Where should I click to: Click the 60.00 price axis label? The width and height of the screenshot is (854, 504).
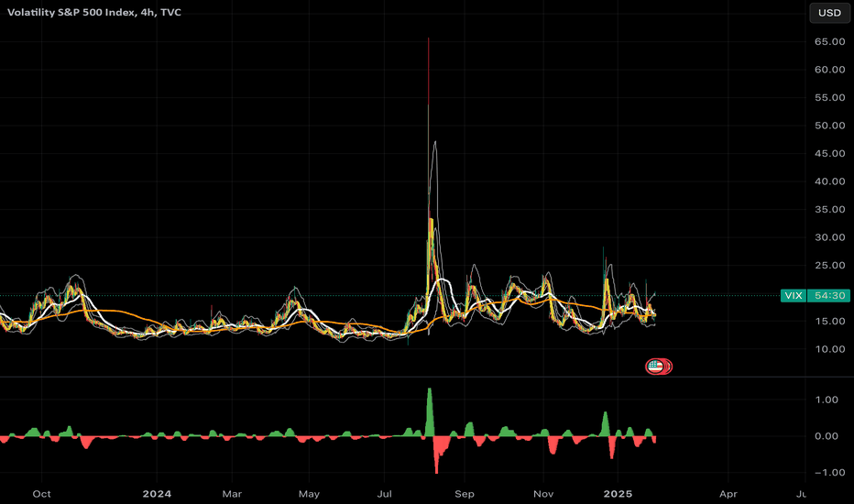[x=829, y=70]
